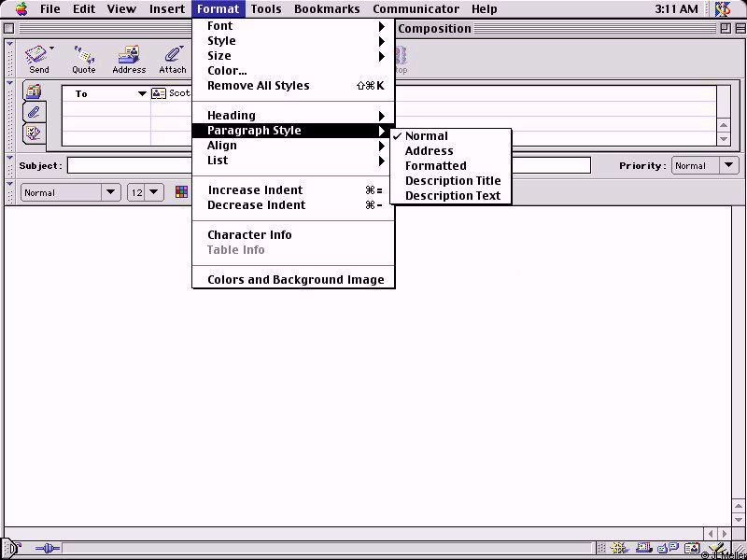The width and height of the screenshot is (747, 560).
Task: Select the Description Text paragraph style
Action: coord(451,196)
